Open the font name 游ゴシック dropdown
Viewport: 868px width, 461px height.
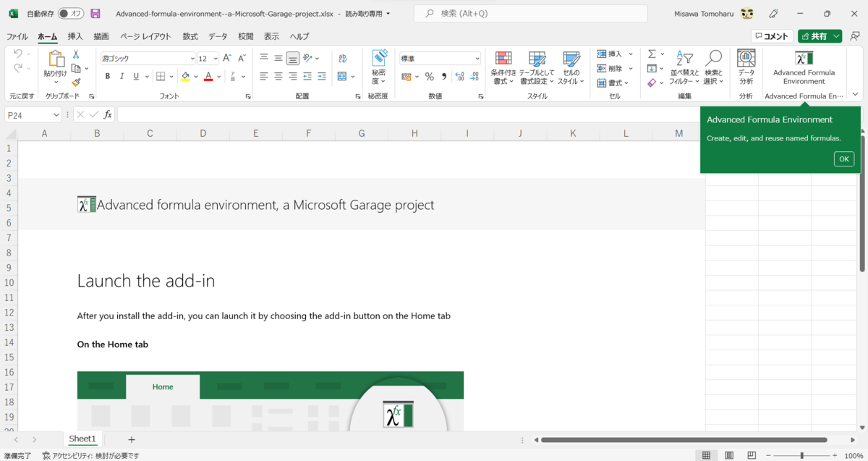tap(192, 59)
